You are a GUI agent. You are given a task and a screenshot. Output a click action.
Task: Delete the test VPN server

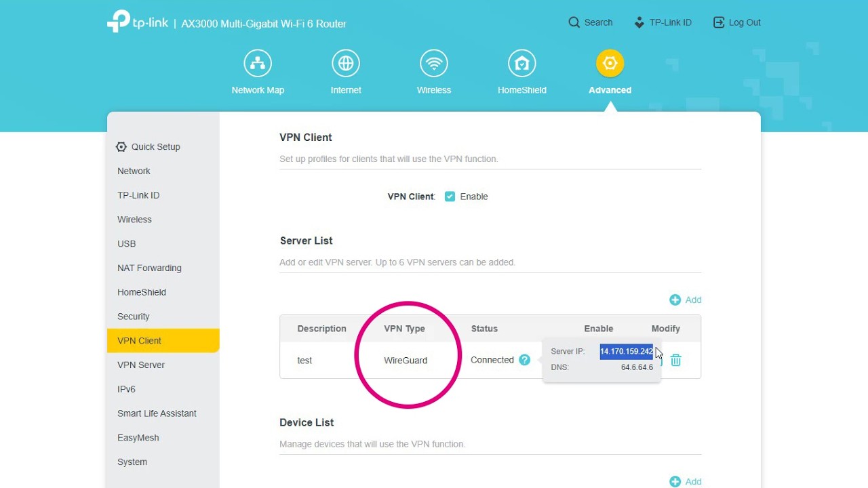click(675, 361)
